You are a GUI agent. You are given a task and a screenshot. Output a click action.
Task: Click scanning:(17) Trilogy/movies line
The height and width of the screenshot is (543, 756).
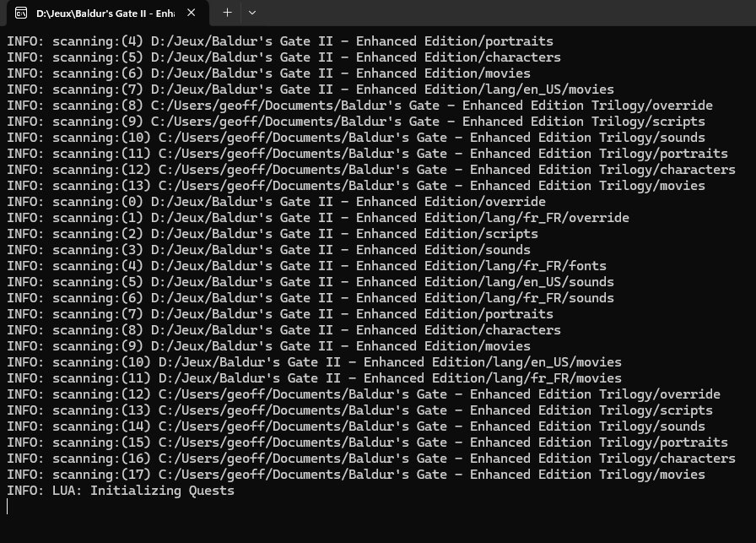tap(356, 475)
